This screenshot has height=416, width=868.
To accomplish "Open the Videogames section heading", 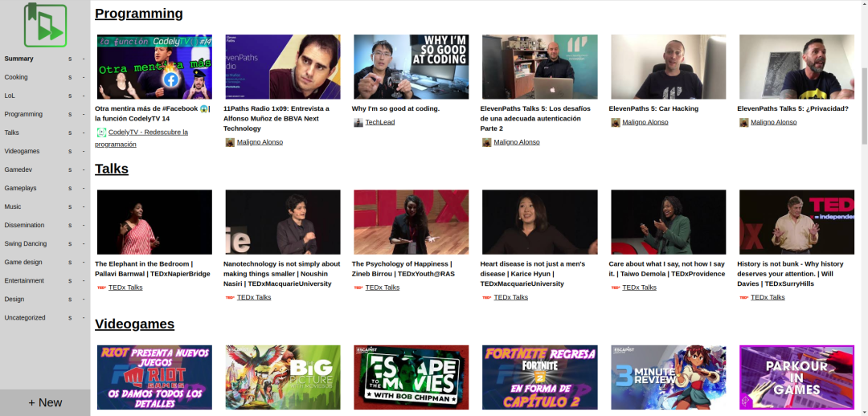I will click(x=134, y=324).
